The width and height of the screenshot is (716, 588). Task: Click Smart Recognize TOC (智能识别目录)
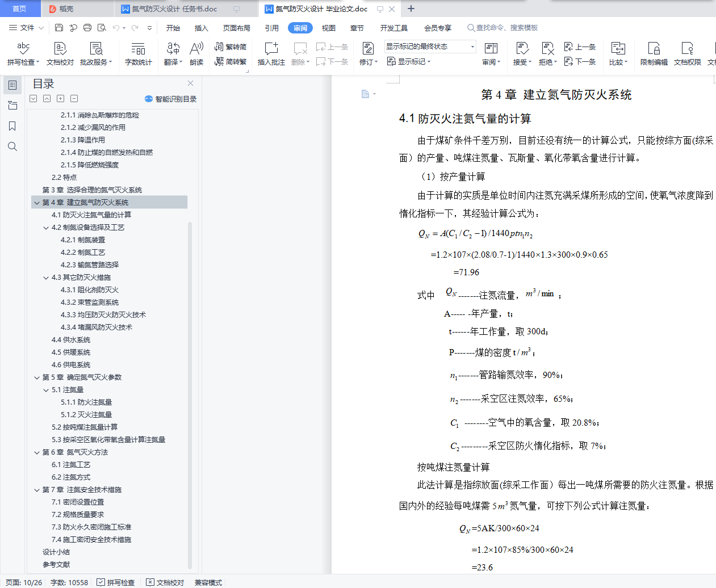[170, 99]
